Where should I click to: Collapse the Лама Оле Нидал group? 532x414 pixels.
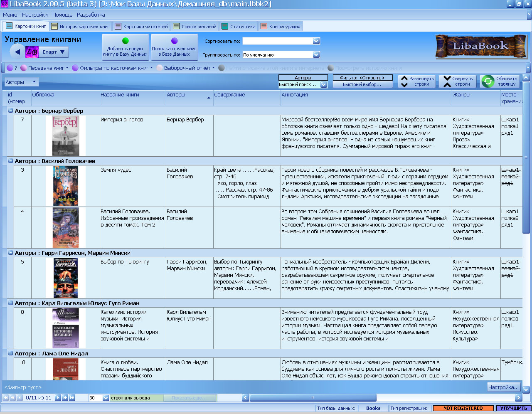coord(11,354)
